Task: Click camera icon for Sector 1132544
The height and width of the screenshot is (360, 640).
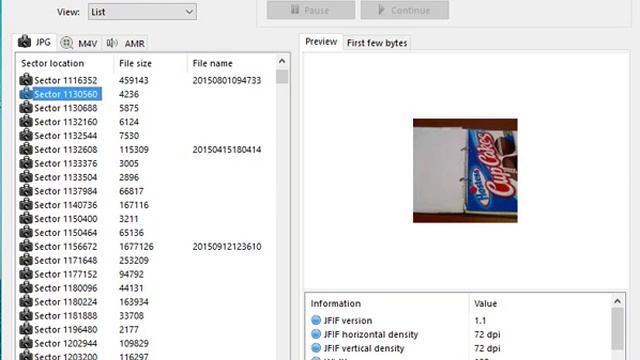Action: click(26, 135)
